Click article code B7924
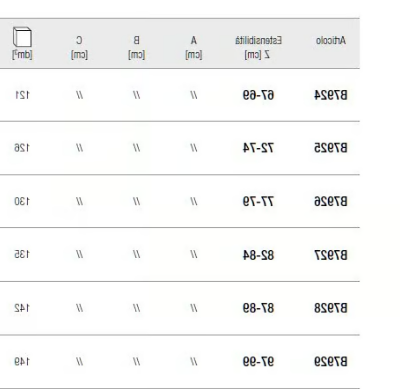The width and height of the screenshot is (400, 389). 331,95
